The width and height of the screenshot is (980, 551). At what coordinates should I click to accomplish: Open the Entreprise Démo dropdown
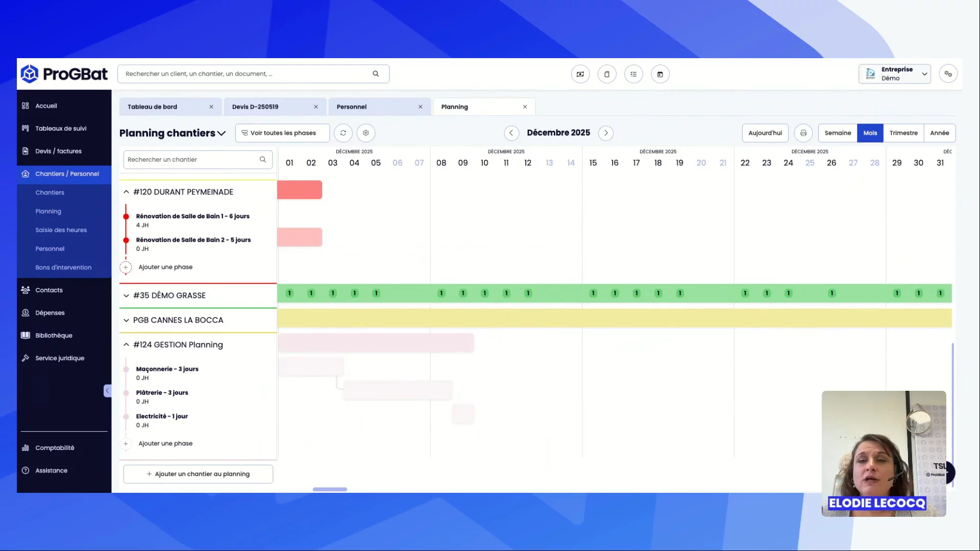(x=895, y=74)
